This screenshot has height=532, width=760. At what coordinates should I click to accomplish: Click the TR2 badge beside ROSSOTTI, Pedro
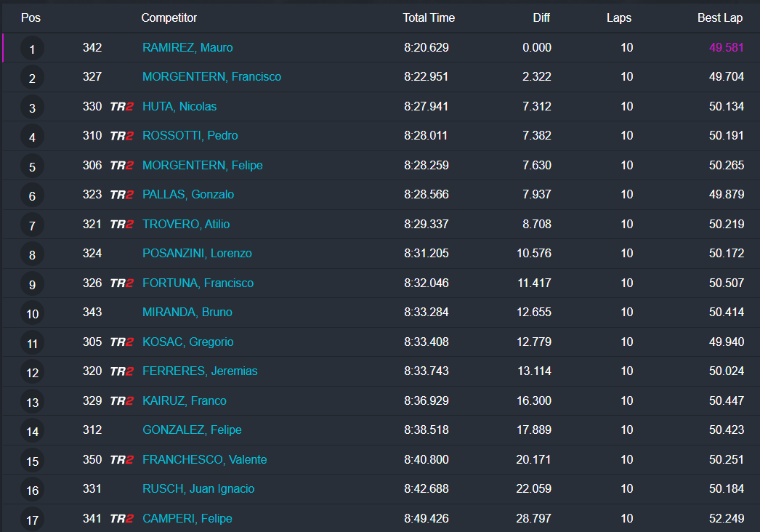click(x=121, y=136)
